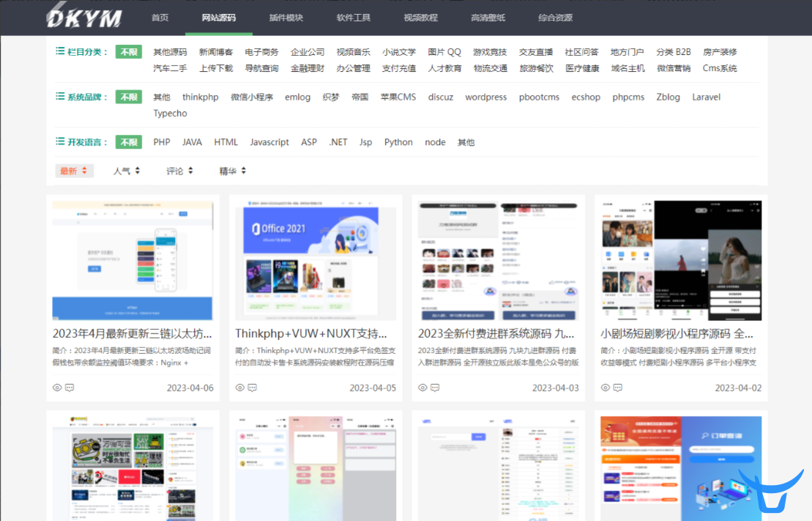812x521 pixels.
Task: Click the comment icon on the 2023-04-02 card
Action: coord(618,388)
